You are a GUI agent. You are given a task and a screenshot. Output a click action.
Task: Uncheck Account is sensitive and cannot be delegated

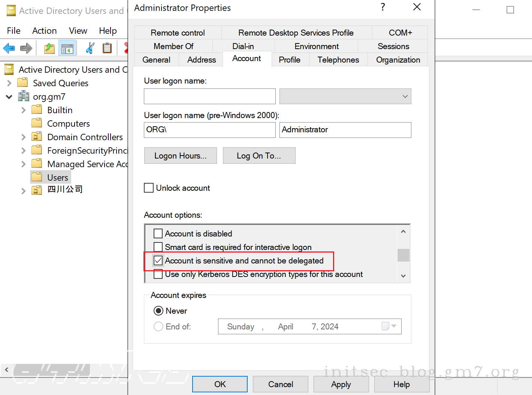158,260
